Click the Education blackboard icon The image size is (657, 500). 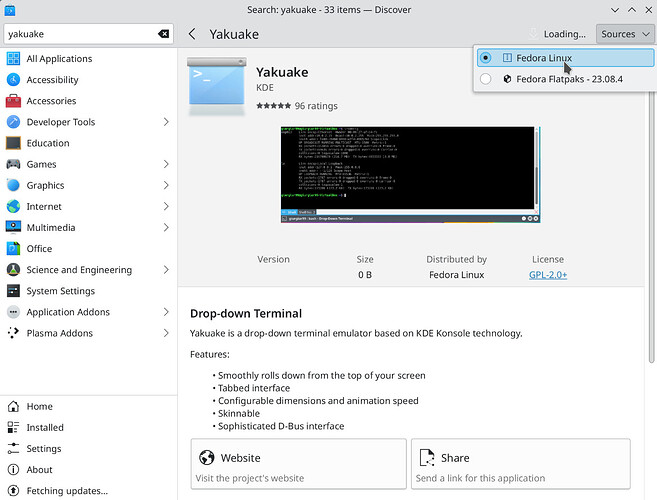pyautogui.click(x=13, y=143)
